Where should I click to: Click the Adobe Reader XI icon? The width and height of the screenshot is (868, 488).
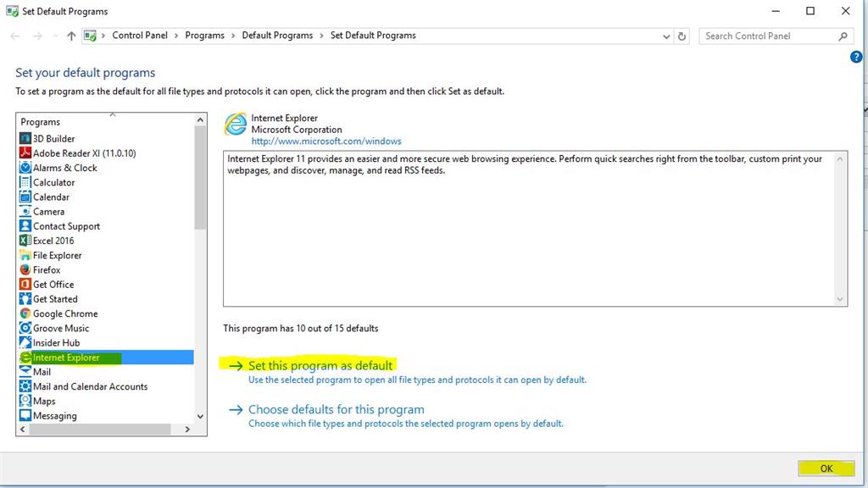25,152
